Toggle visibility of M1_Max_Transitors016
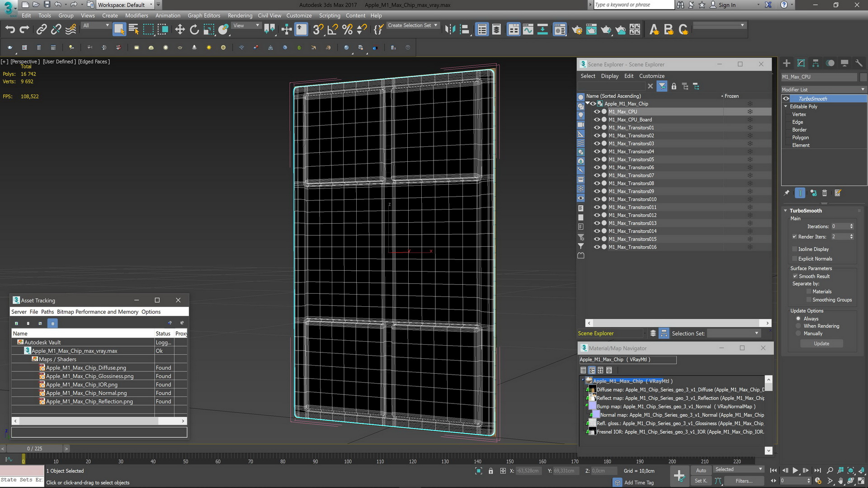The height and width of the screenshot is (488, 868). coord(597,247)
